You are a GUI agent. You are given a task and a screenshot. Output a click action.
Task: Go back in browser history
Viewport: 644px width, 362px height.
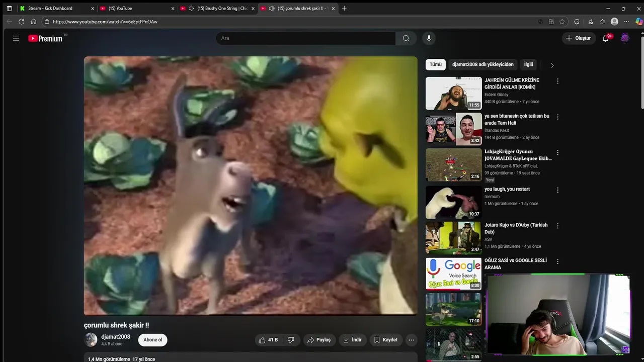(x=9, y=22)
